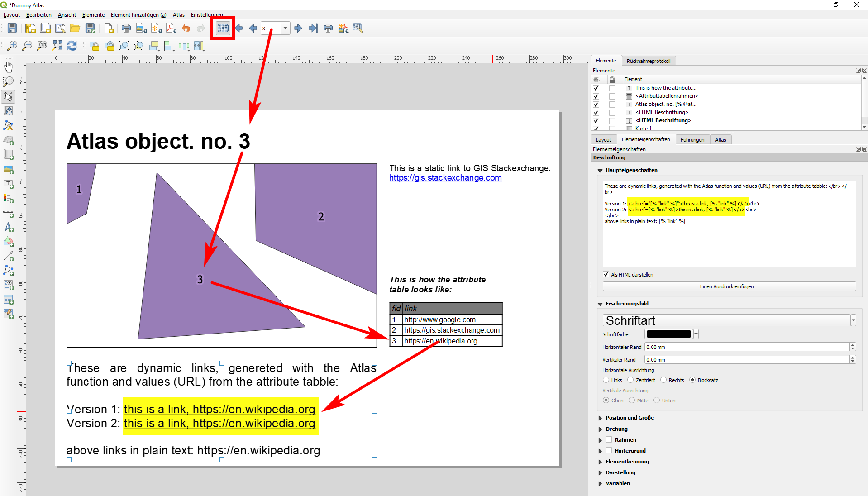Screen dimensions: 868x496
Task: Toggle lock checkbox for 'Atlas object. no.' item
Action: point(612,105)
